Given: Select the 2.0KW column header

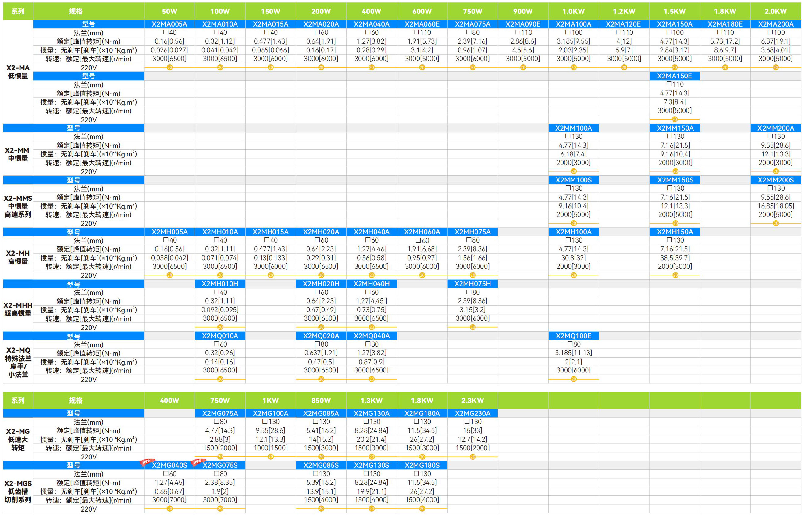Looking at the screenshot, I should pyautogui.click(x=776, y=11).
